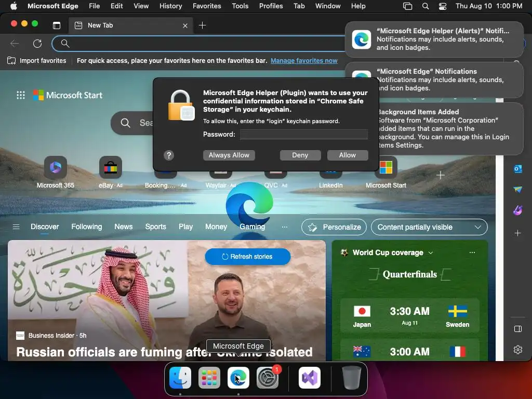Open feed hamburger menu

point(16,227)
